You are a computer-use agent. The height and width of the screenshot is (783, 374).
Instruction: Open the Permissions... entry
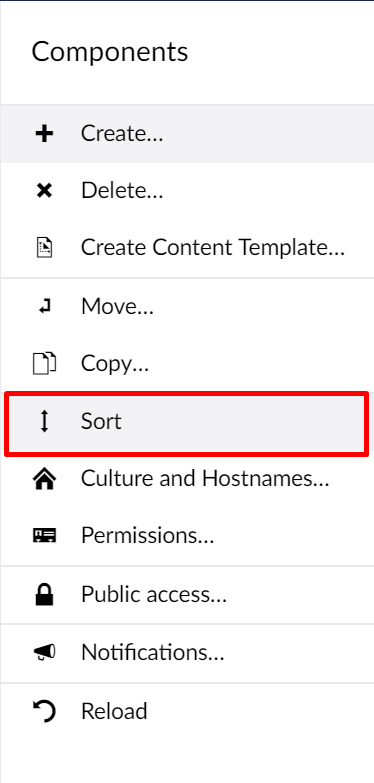pyautogui.click(x=187, y=536)
